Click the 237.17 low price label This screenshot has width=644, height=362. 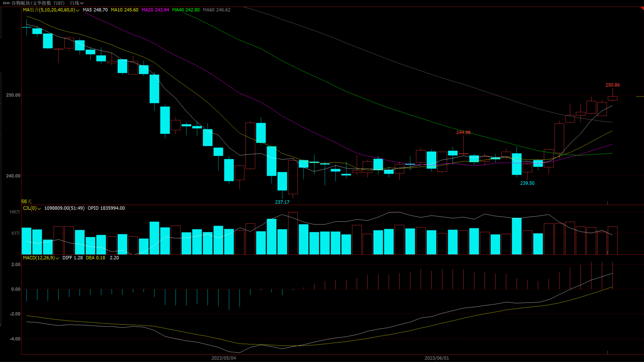pos(282,202)
